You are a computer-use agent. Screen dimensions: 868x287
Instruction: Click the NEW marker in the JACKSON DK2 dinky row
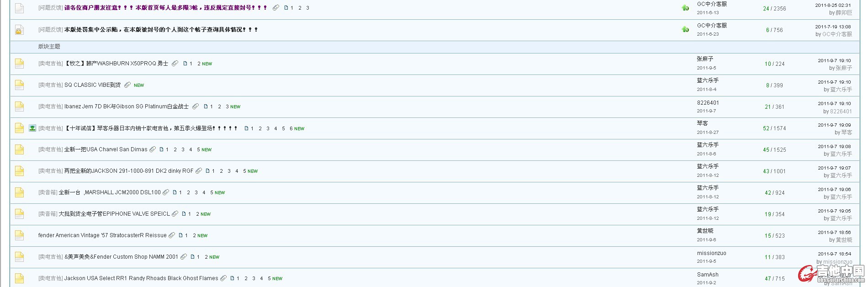point(253,171)
